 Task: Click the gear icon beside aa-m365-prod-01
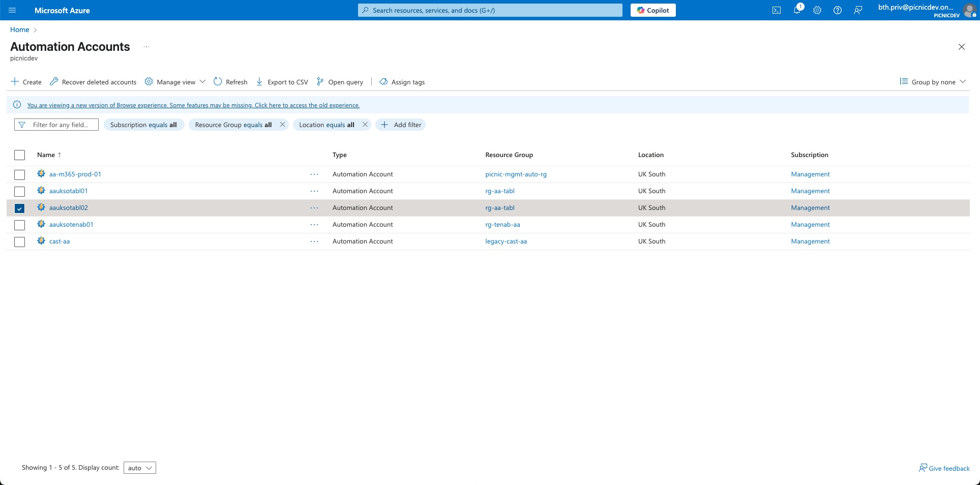tap(41, 174)
